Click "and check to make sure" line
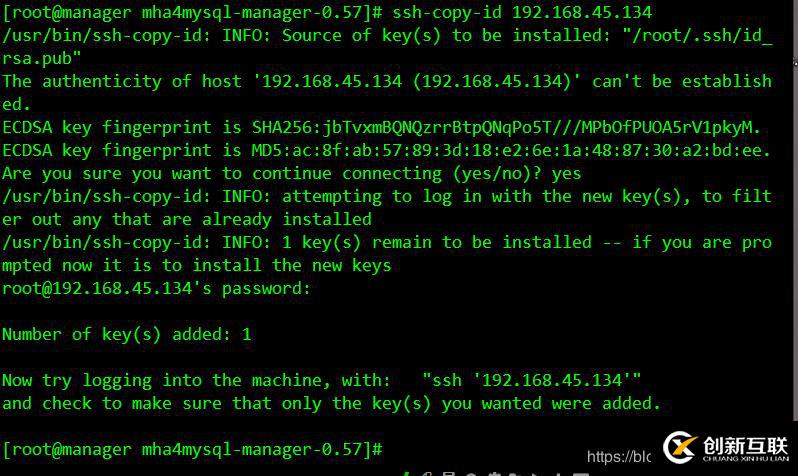 [x=116, y=403]
